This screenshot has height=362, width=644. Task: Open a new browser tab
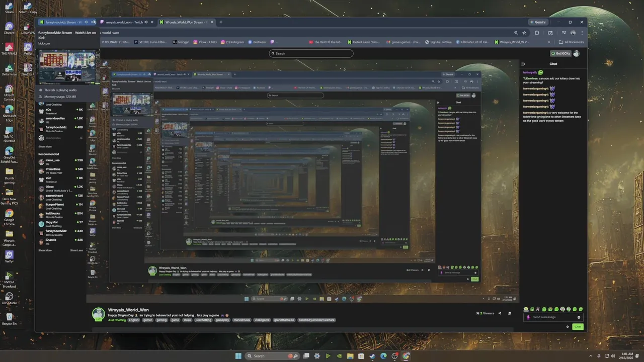[221, 22]
